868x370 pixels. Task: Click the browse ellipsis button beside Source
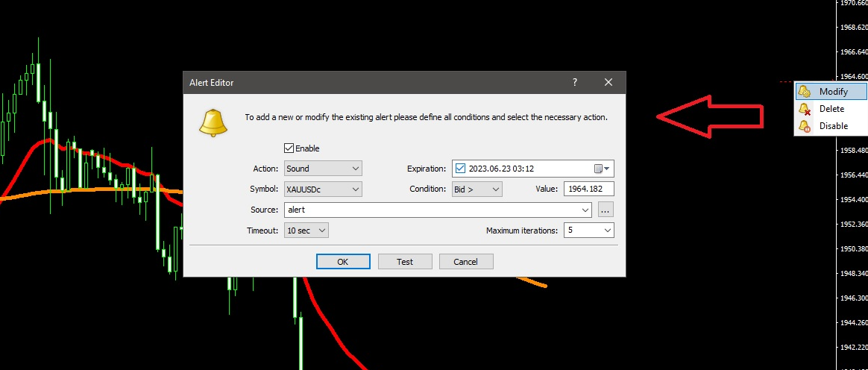coord(606,210)
